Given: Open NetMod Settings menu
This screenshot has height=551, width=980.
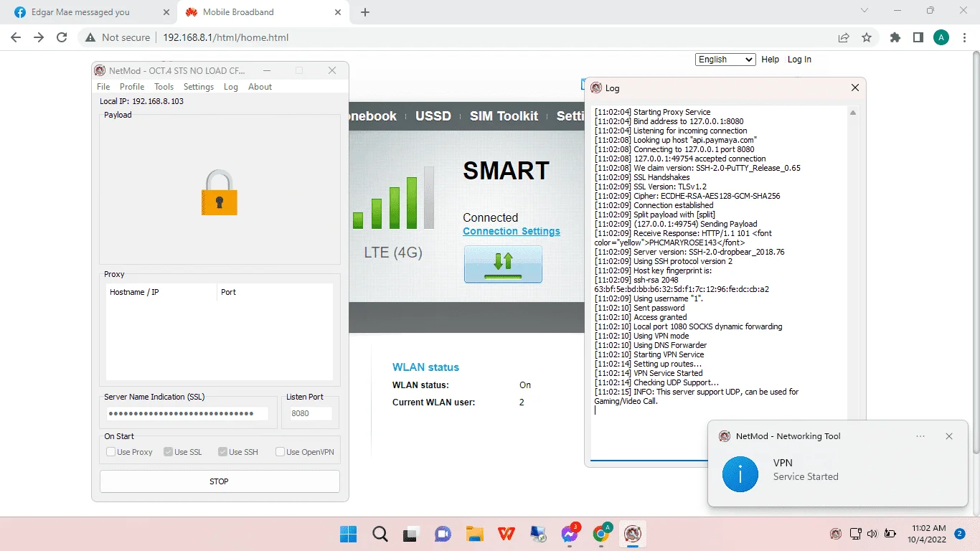Looking at the screenshot, I should [x=199, y=87].
